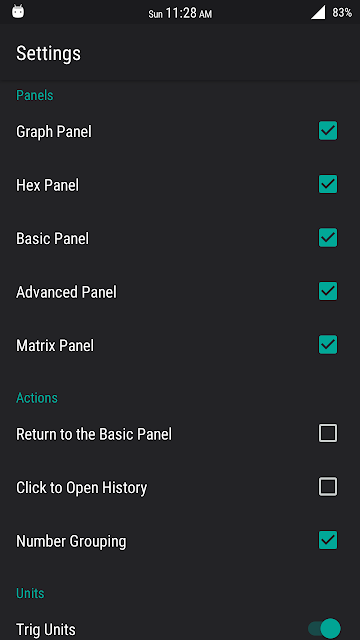Image resolution: width=360 pixels, height=640 pixels.
Task: Tap the Android debug icon in status bar
Action: point(18,11)
